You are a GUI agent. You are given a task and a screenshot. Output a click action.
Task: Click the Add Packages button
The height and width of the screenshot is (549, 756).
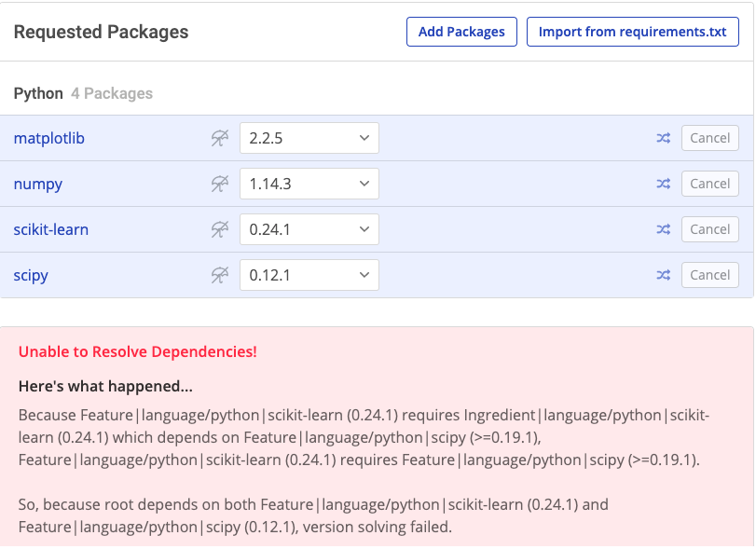(x=460, y=32)
